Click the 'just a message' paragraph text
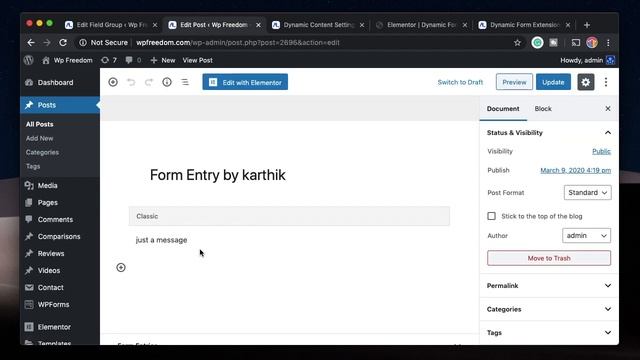The height and width of the screenshot is (360, 640). point(162,240)
